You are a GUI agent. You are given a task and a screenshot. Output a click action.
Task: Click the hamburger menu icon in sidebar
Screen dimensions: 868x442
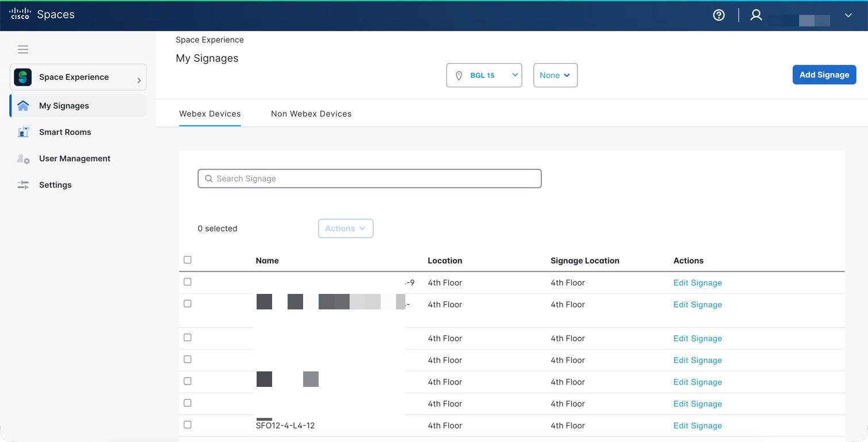[23, 49]
